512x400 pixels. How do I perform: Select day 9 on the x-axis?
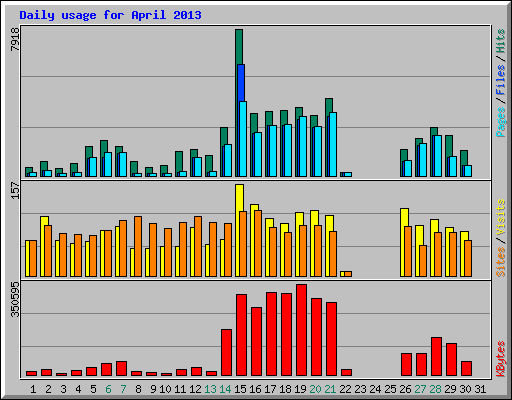click(x=153, y=389)
